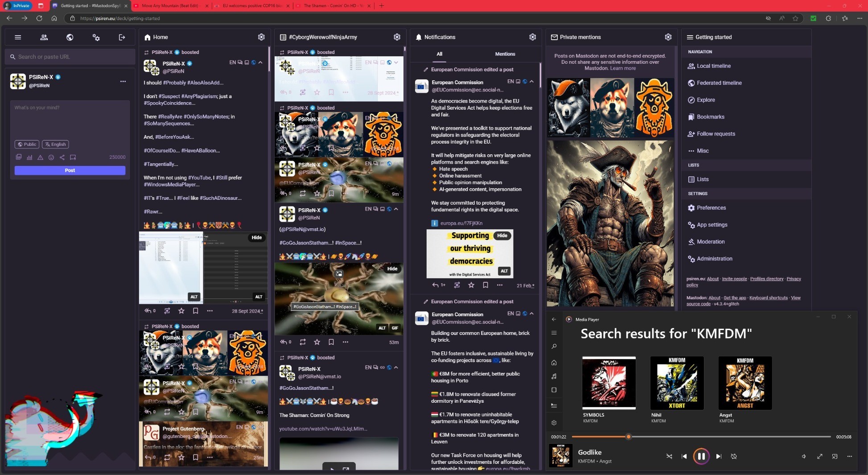Open the federated globe icon in the top bar
Viewport: 868px width, 475px height.
coord(70,37)
